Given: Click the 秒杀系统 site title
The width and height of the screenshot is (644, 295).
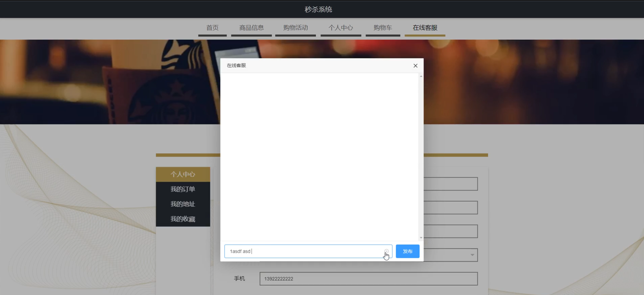Looking at the screenshot, I should (x=318, y=9).
